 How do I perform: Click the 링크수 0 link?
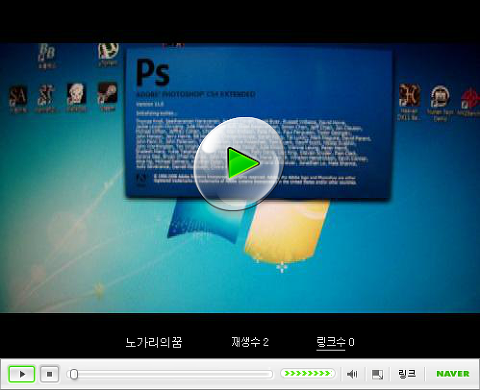335,342
